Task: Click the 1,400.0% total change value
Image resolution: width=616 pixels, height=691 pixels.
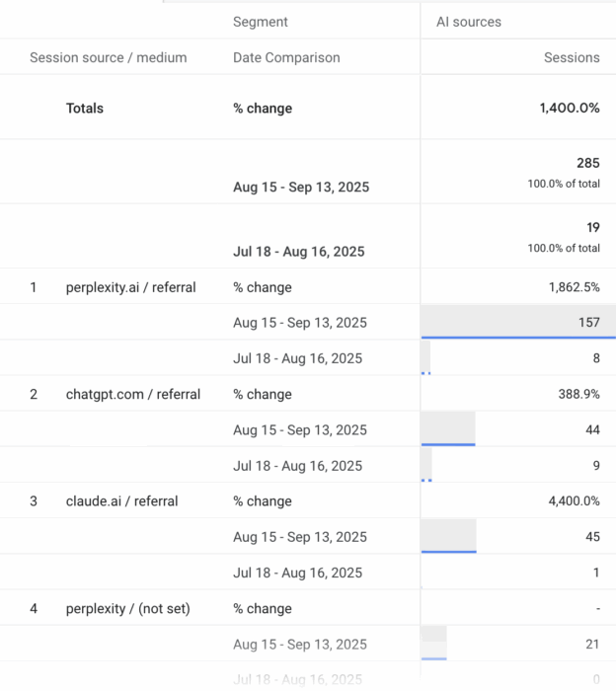Action: [570, 108]
